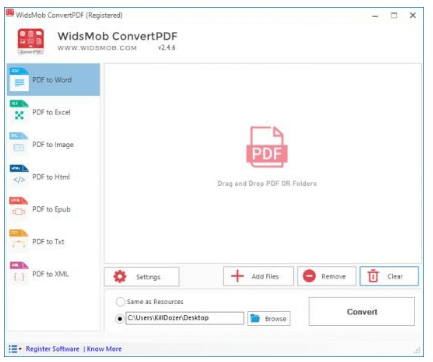Click the Clear button

coord(389,276)
